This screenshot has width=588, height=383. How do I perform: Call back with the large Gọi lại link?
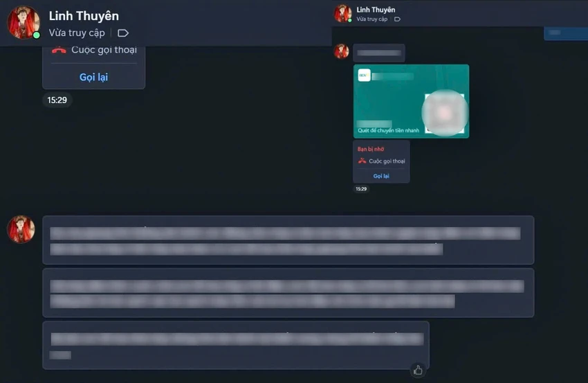94,77
